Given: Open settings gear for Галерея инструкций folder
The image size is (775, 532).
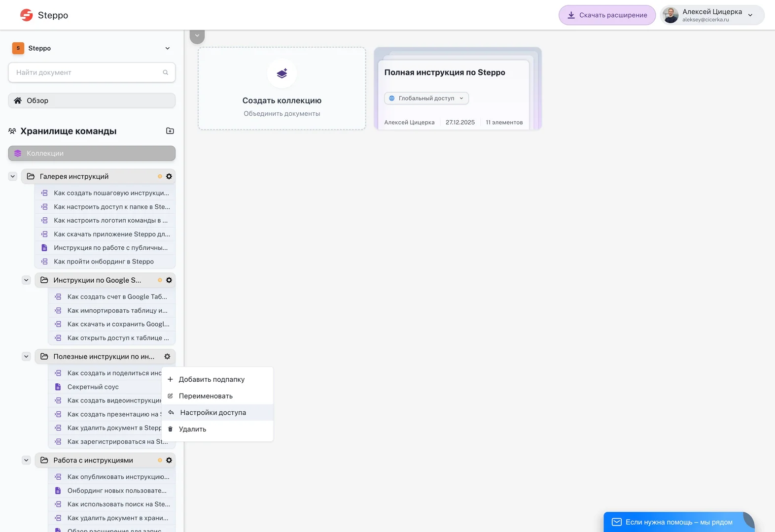Looking at the screenshot, I should pyautogui.click(x=169, y=176).
